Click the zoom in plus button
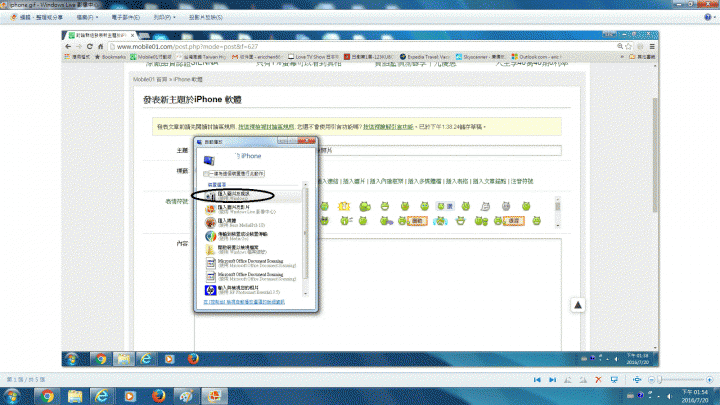The height and width of the screenshot is (405, 720). (x=709, y=380)
